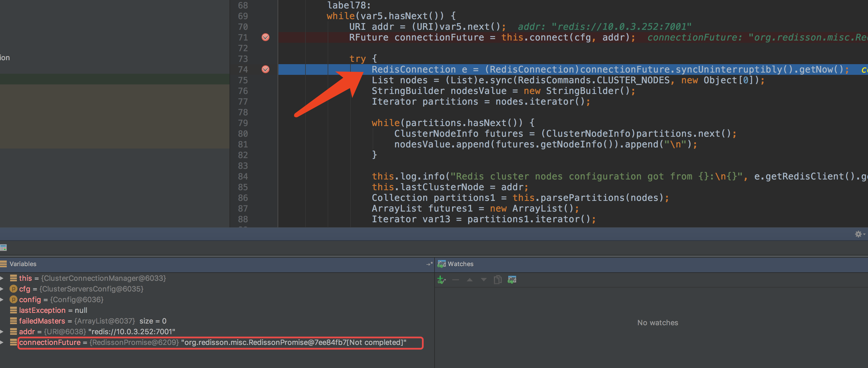Click line number 68 in the gutter

pyautogui.click(x=243, y=5)
